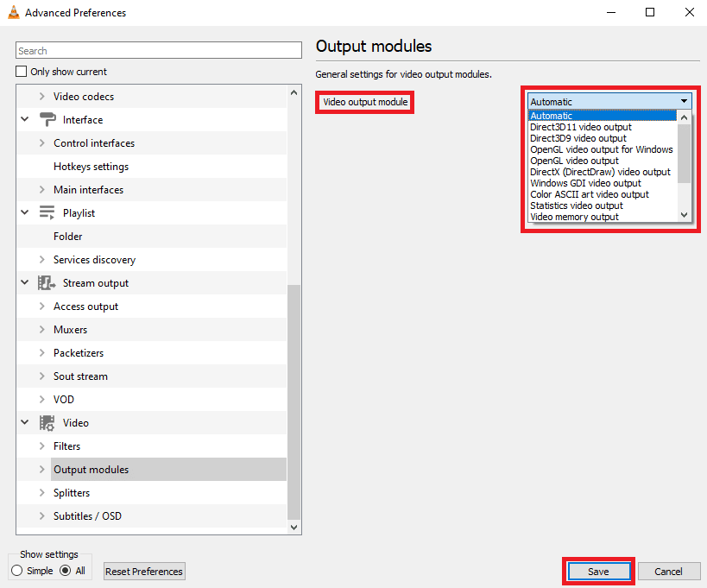
Task: Expand the Splitters node
Action: [42, 492]
